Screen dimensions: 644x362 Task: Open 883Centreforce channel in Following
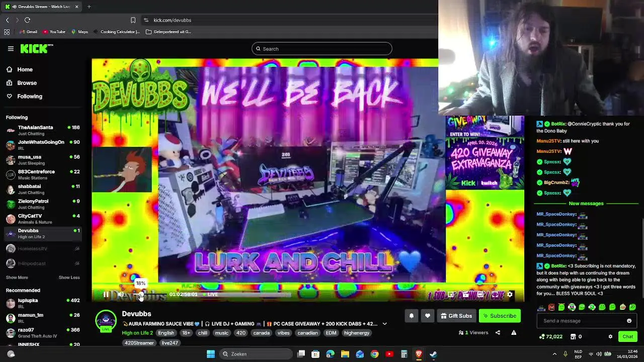pyautogui.click(x=43, y=174)
